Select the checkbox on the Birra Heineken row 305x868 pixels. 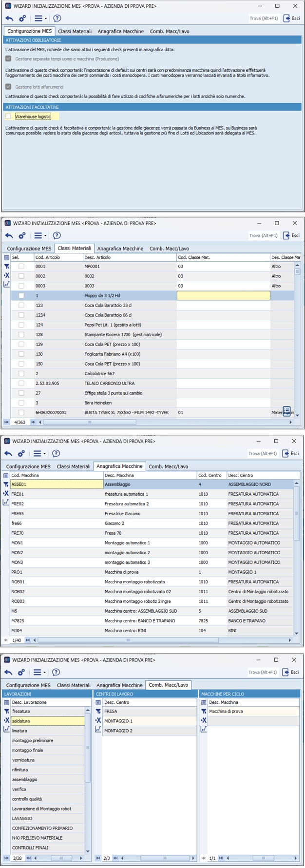21,403
